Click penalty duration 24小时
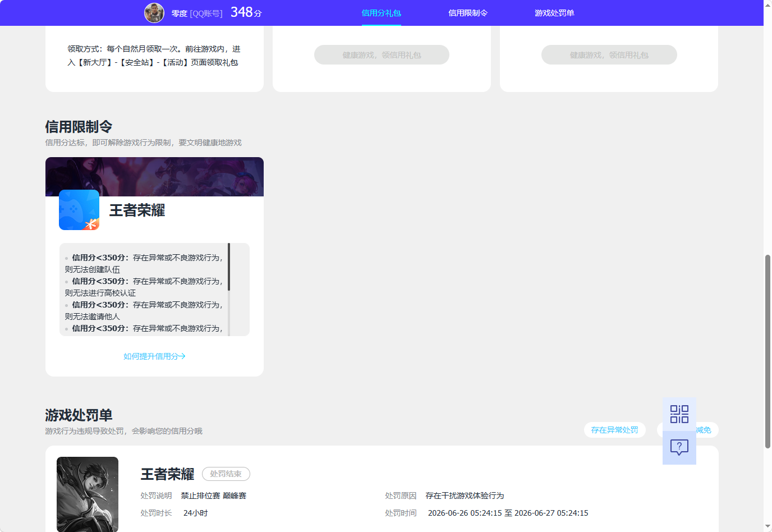This screenshot has height=532, width=772. click(x=196, y=513)
